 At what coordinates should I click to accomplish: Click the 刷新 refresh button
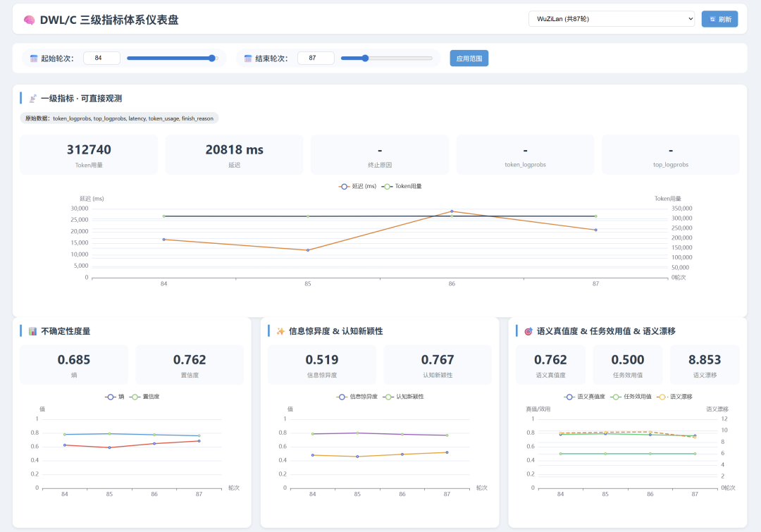[x=719, y=19]
